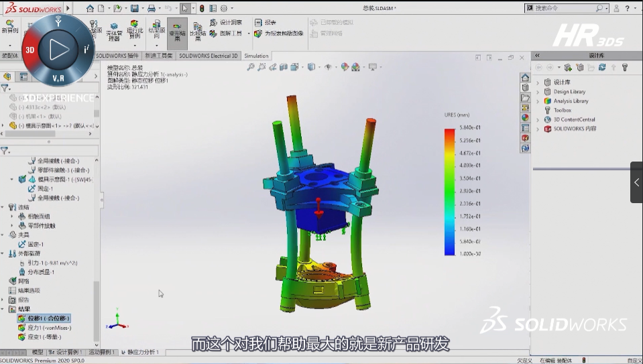This screenshot has height=364, width=643.
Task: Click the Home icon in the top toolbar
Action: coord(90,8)
